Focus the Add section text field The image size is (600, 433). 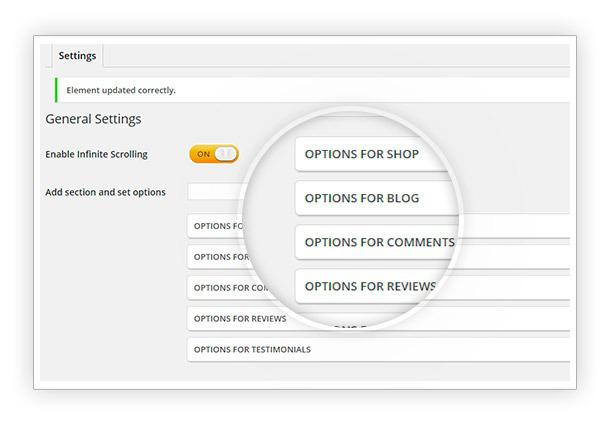pyautogui.click(x=213, y=192)
